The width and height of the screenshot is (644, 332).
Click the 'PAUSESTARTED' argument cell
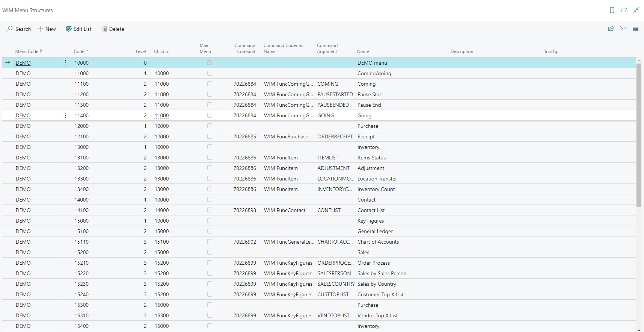pos(335,94)
